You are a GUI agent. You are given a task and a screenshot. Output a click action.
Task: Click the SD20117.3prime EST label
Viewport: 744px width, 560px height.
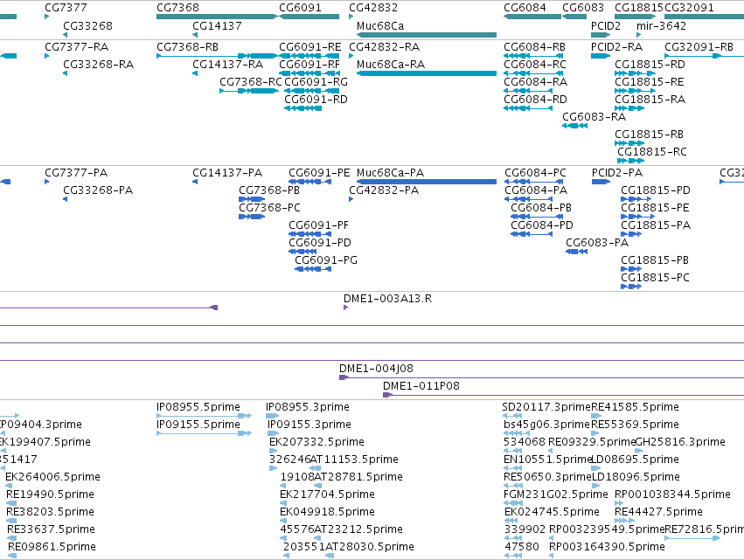tap(546, 407)
